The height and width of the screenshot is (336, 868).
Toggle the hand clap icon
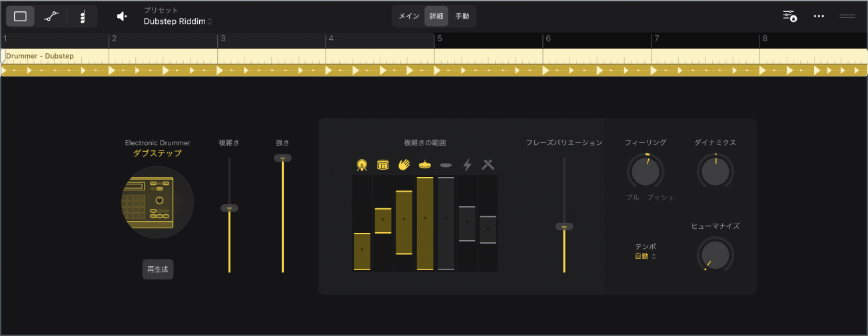[x=404, y=164]
